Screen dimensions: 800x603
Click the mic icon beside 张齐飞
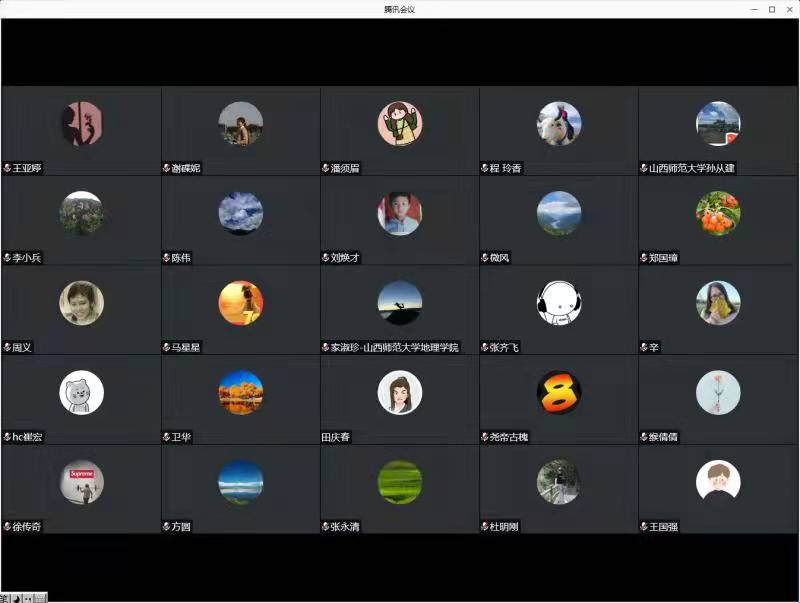click(485, 347)
